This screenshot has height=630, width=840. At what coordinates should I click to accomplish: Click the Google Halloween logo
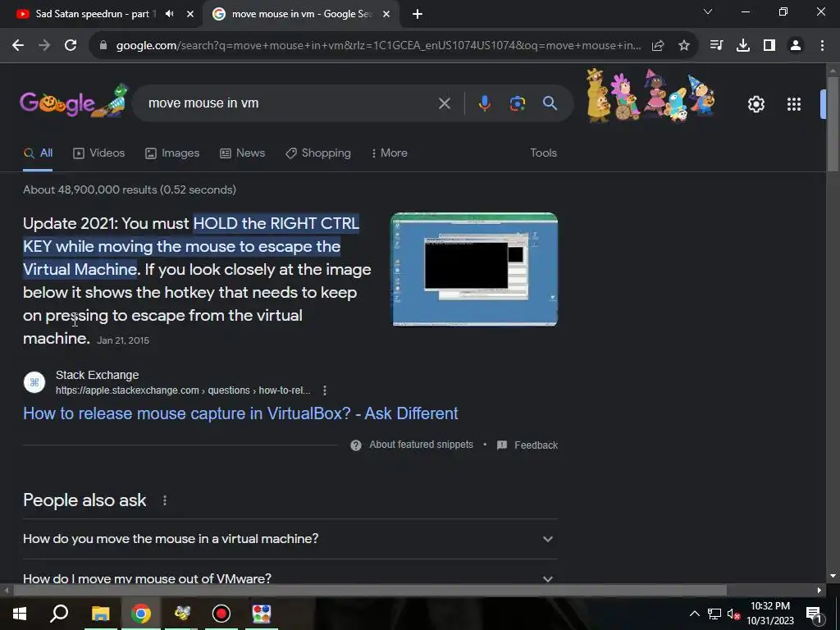coord(74,101)
